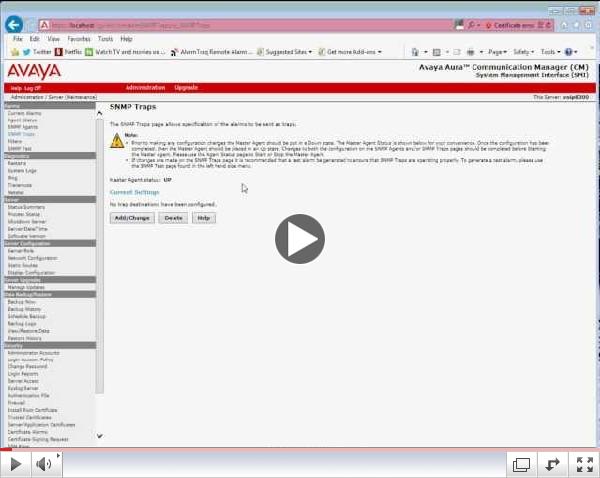Open Shutdown Server in the sidebar
The image size is (600, 478).
(x=27, y=222)
